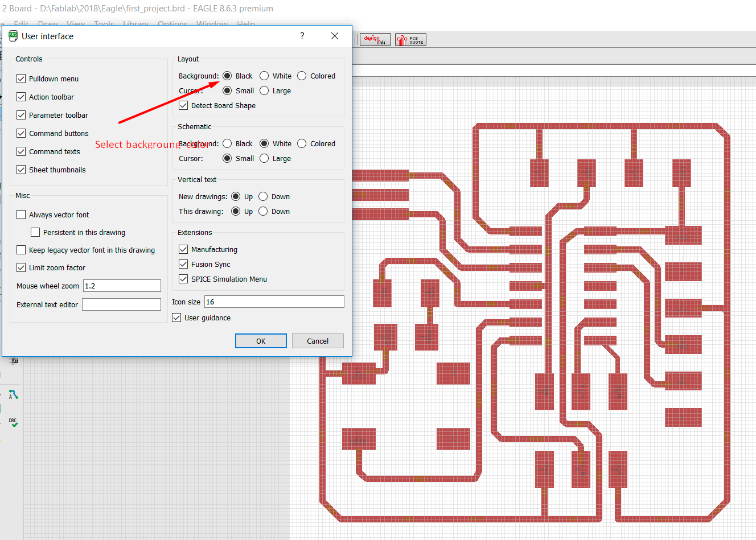Toggle the Limit zoom factor checkbox

(21, 267)
